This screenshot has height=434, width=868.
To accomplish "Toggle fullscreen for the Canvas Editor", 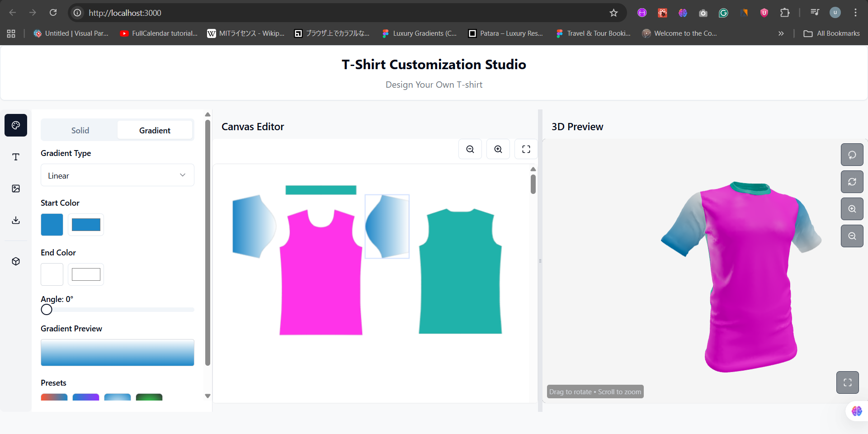I will coord(526,149).
